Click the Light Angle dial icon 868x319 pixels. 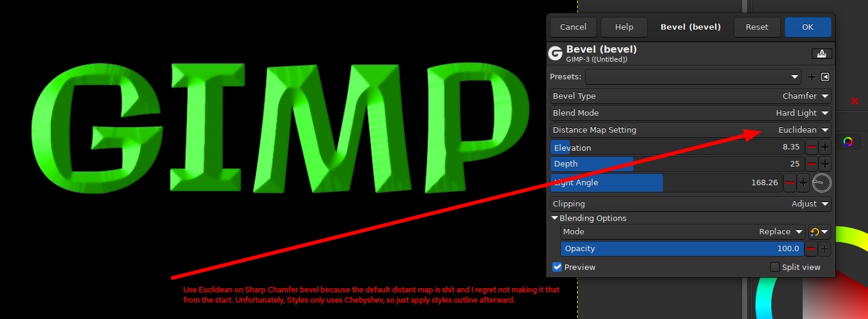tap(821, 182)
